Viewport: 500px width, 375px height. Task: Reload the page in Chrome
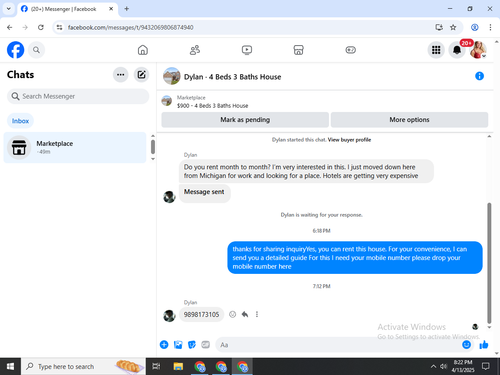coord(41,27)
